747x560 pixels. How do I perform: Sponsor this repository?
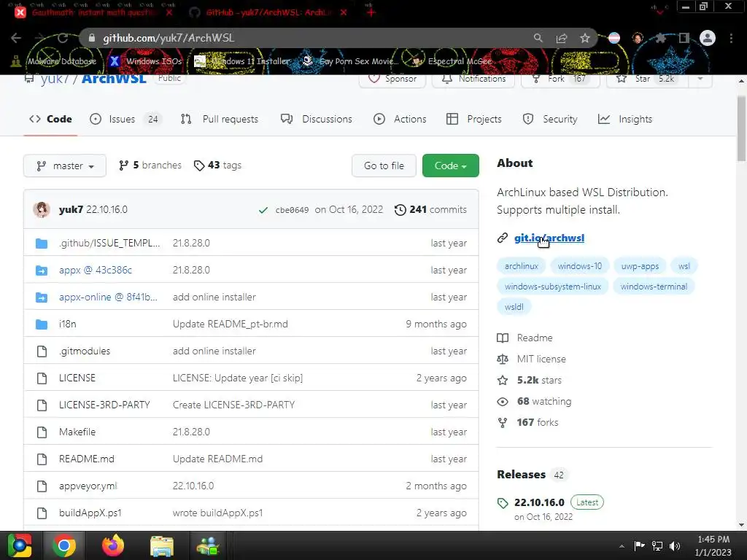(392, 79)
